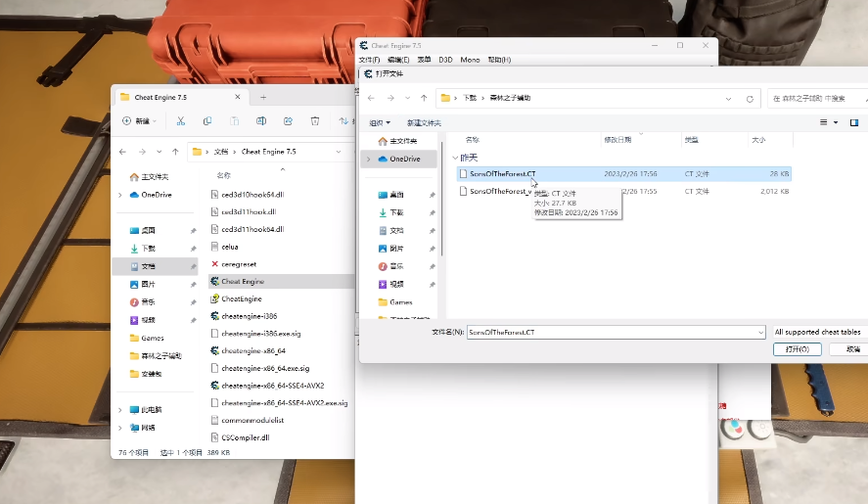The width and height of the screenshot is (868, 504).
Task: Click 新建文件夹 in the dialog toolbar
Action: (424, 122)
